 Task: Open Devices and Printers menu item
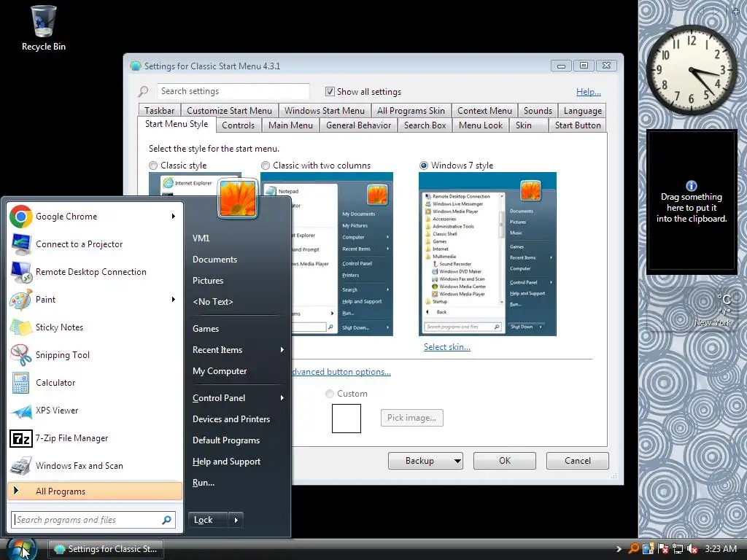click(x=231, y=419)
